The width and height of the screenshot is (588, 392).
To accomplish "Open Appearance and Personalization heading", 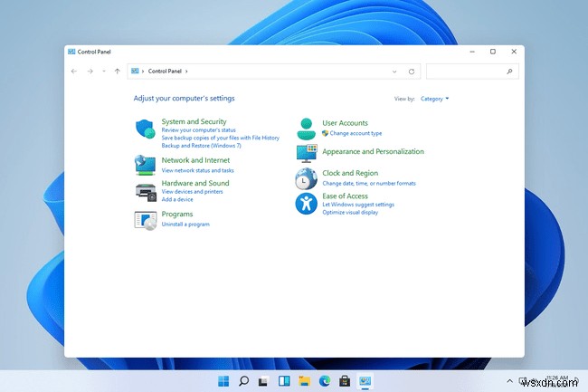I will coord(373,151).
